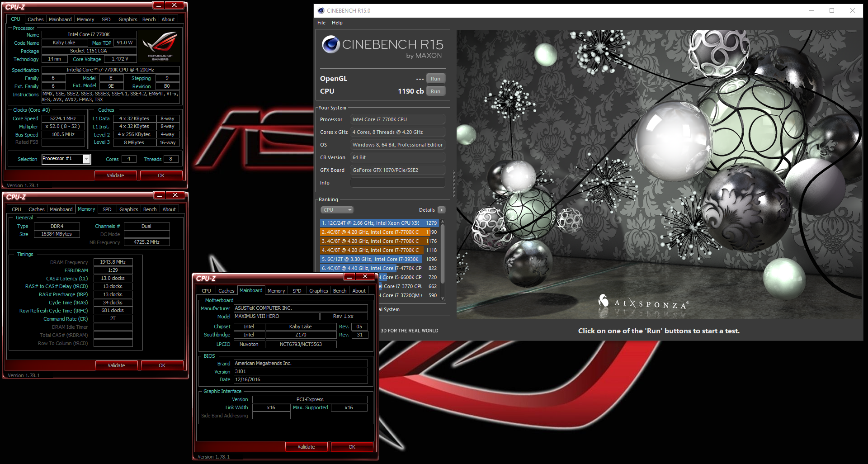This screenshot has width=868, height=464.
Task: Click the Cinebench title bar app icon
Action: (x=321, y=10)
